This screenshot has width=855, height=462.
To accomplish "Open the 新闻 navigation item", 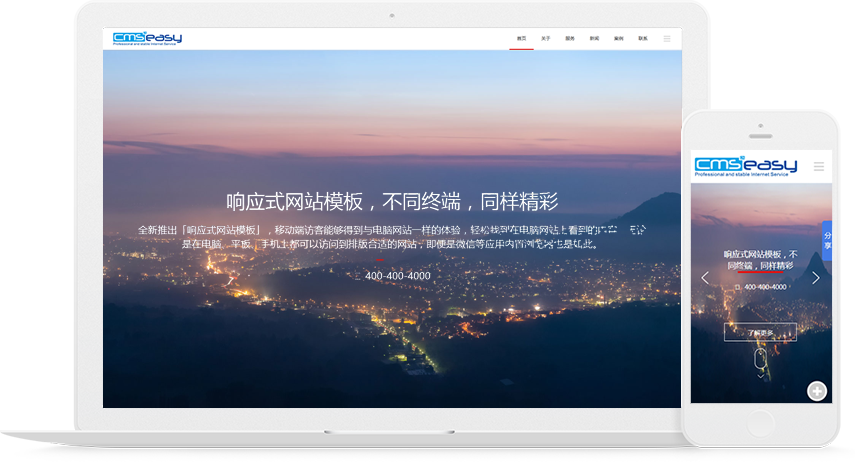I will [x=594, y=39].
